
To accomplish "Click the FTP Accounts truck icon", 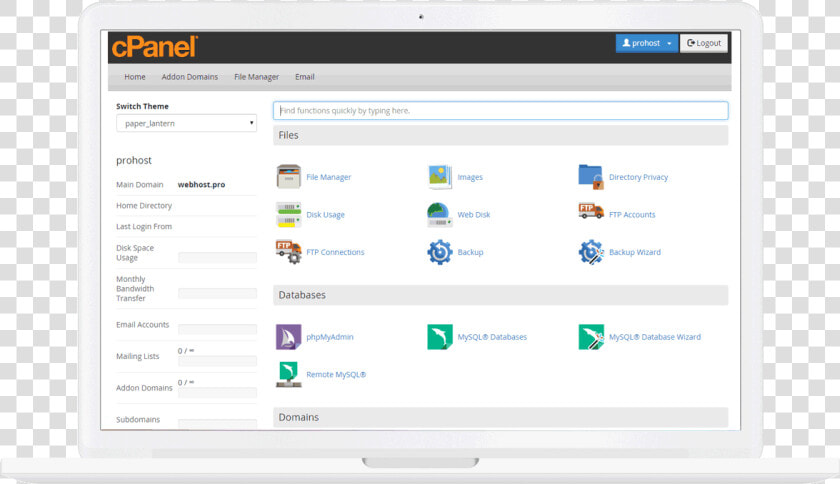I will click(x=591, y=211).
